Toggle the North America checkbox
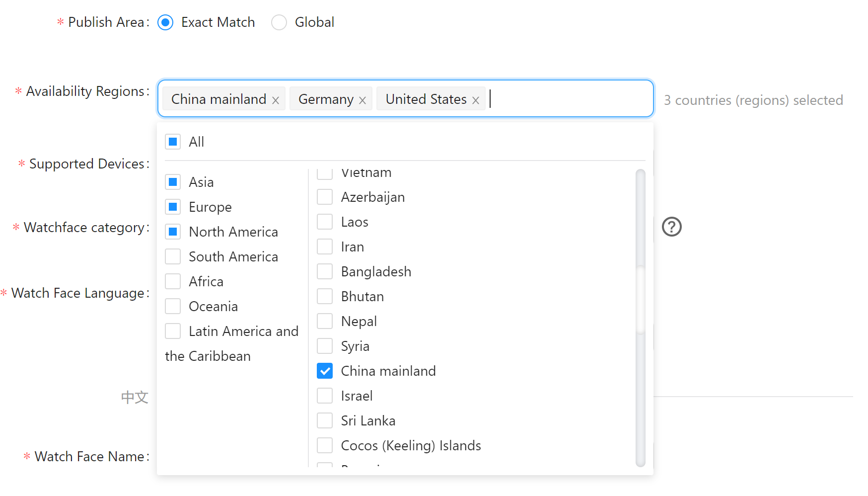This screenshot has height=496, width=868. [x=173, y=232]
